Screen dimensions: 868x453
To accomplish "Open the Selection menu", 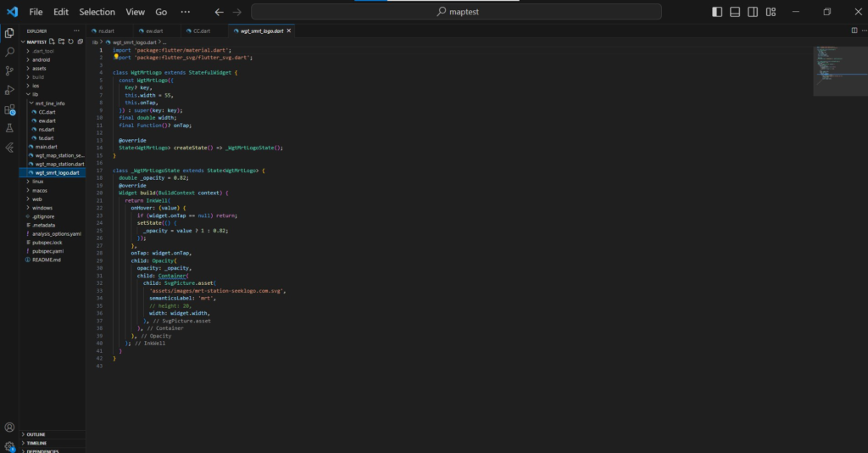I will coord(97,12).
